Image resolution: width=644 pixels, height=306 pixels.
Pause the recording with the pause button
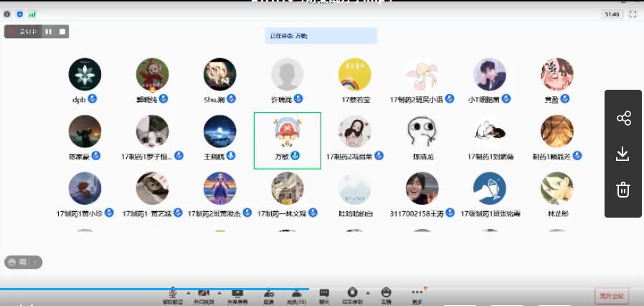[x=49, y=32]
